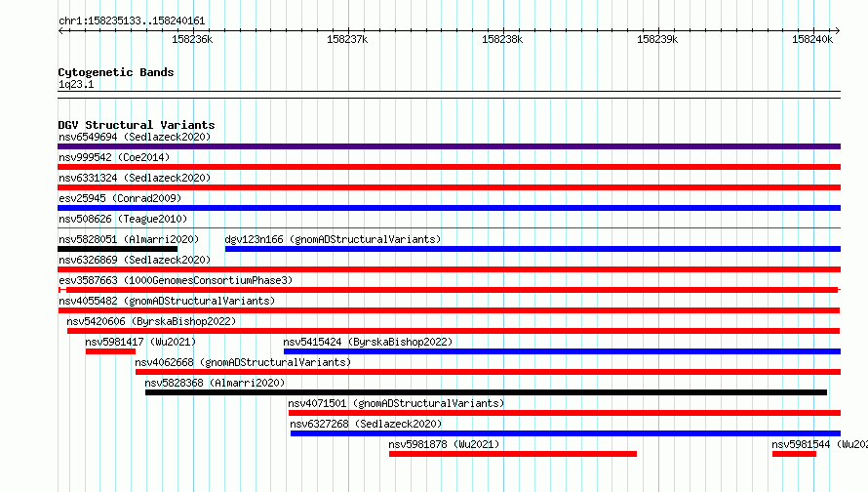Click the Cytogenetic Bands track title
Image resolution: width=868 pixels, height=492 pixels.
pyautogui.click(x=116, y=72)
